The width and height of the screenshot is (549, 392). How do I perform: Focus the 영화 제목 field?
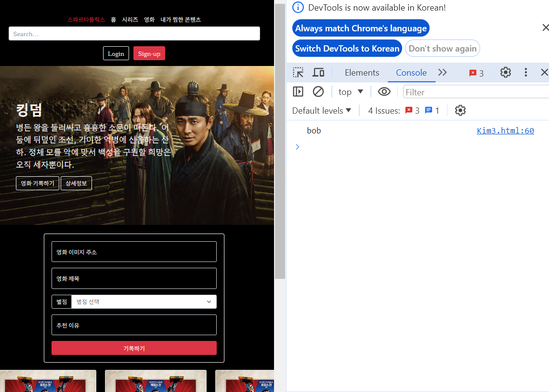point(134,278)
